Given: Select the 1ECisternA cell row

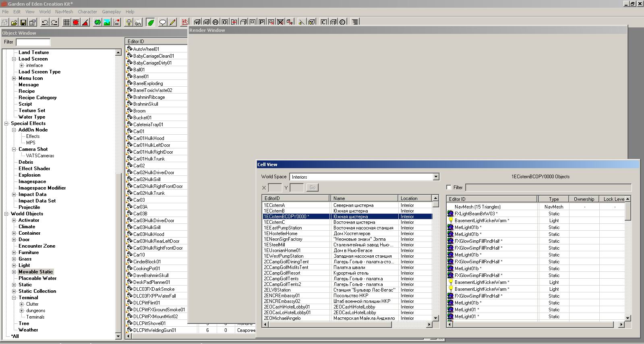Looking at the screenshot, I should click(347, 205).
